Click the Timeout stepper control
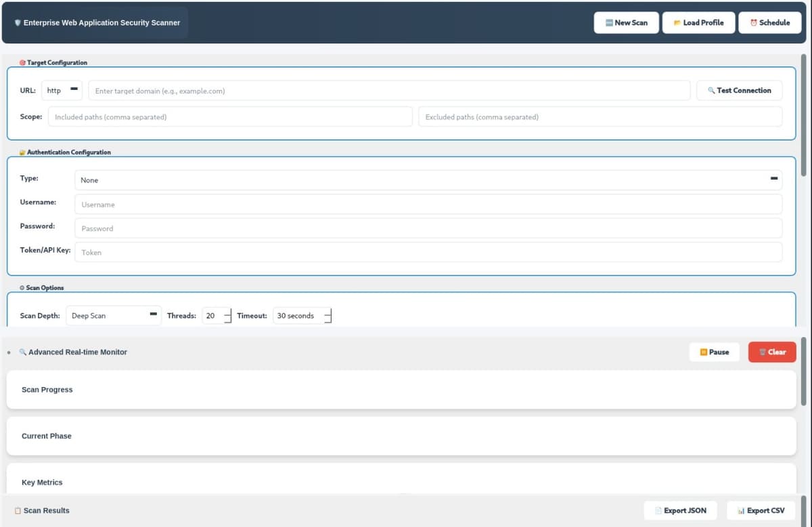The width and height of the screenshot is (812, 527). coord(328,316)
